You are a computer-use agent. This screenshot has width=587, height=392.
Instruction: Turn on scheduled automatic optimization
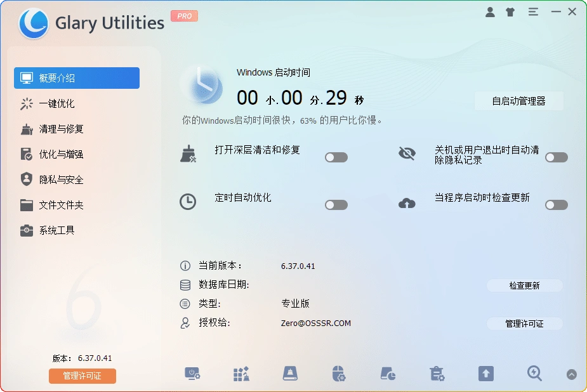point(336,204)
